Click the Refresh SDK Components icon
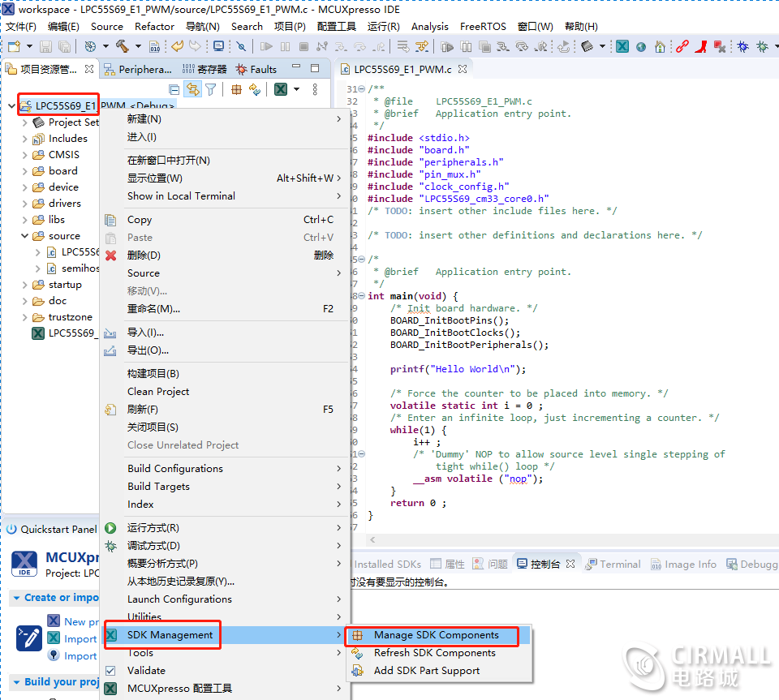Viewport: 779px width, 700px height. (x=357, y=653)
